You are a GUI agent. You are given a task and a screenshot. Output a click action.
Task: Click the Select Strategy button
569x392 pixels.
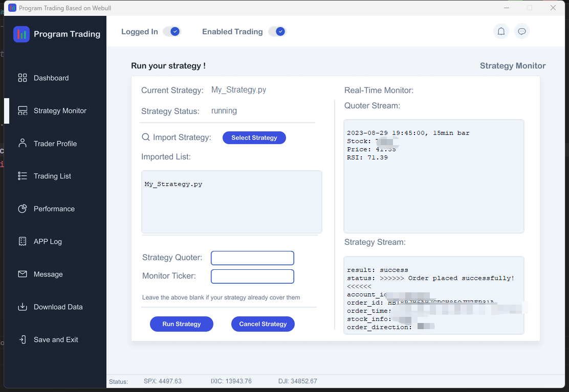click(x=254, y=137)
